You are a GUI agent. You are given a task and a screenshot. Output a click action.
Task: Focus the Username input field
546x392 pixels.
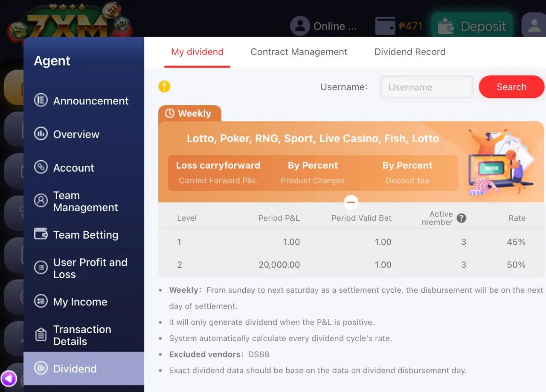pos(427,87)
